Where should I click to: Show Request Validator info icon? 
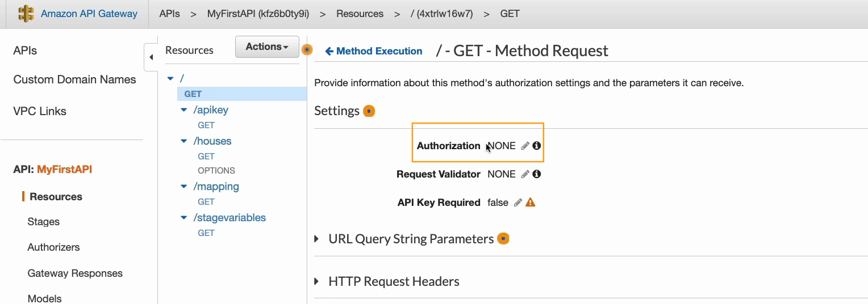click(536, 174)
